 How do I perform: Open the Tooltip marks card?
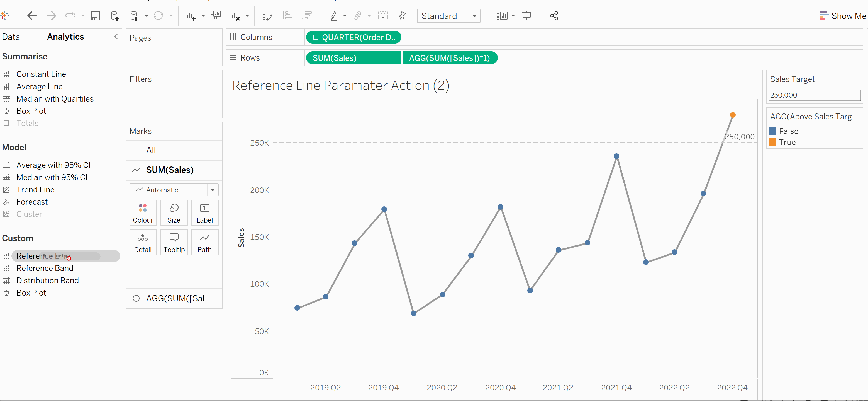[174, 243]
